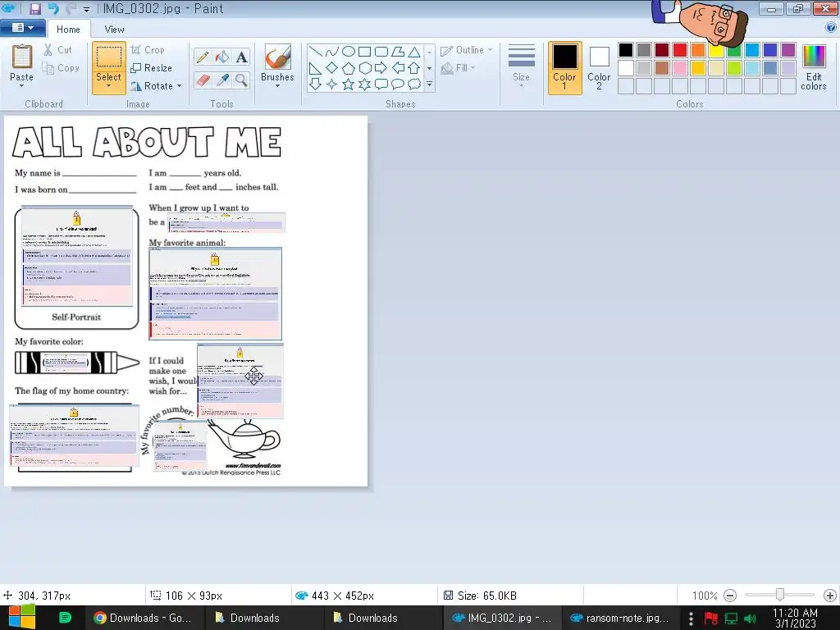The height and width of the screenshot is (630, 840).
Task: Click the taskbar volume speaker icon
Action: pos(751,619)
